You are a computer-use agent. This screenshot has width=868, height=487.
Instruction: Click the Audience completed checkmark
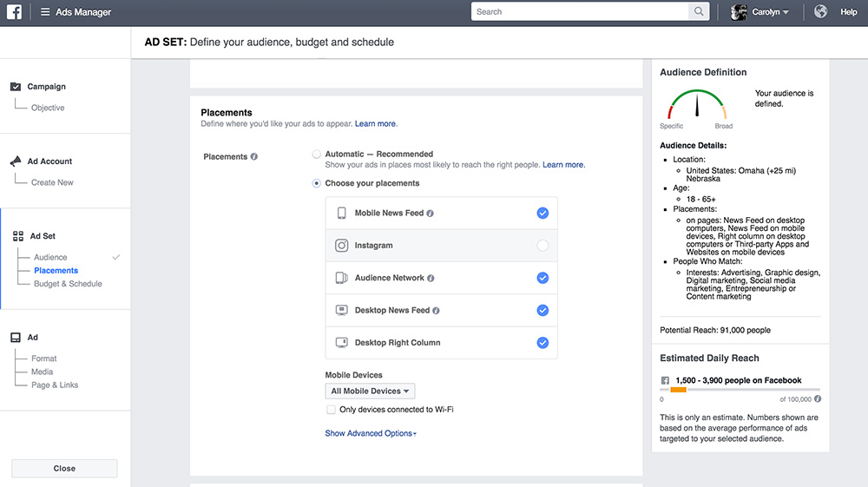click(115, 257)
